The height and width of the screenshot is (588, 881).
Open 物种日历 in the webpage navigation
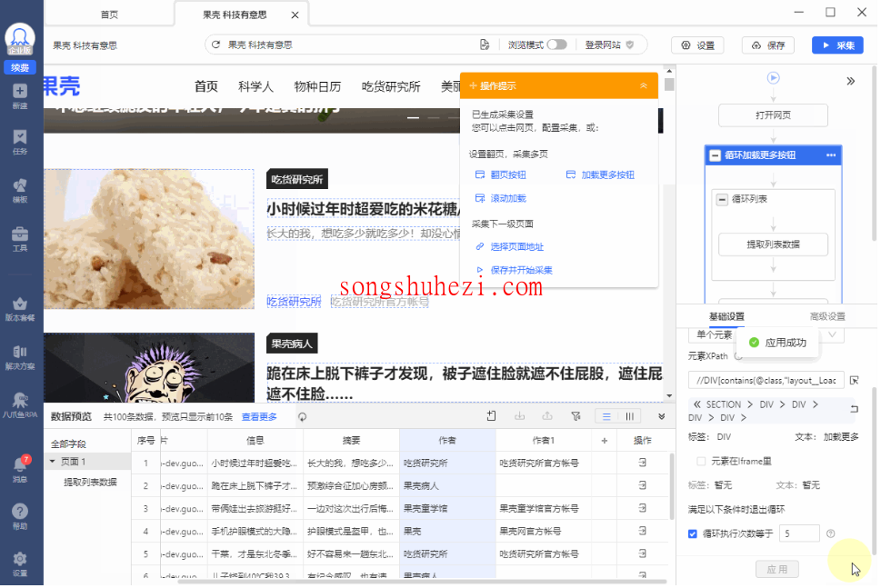coord(318,86)
